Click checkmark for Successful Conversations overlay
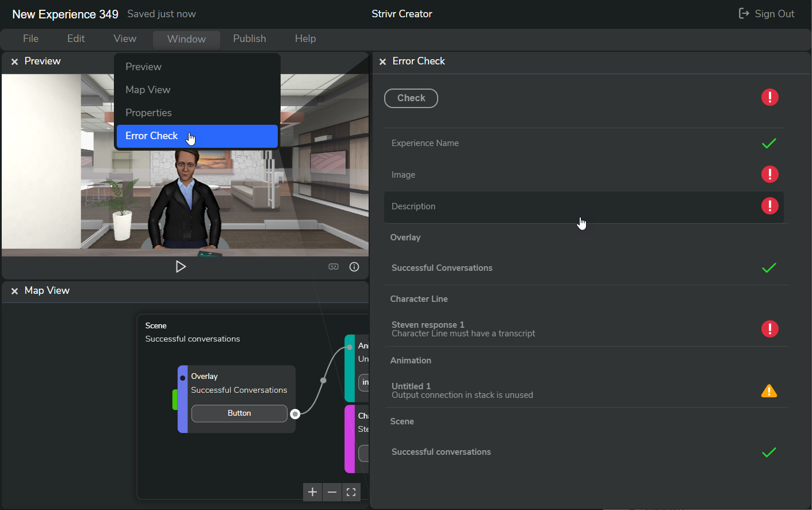812x510 pixels. (769, 268)
